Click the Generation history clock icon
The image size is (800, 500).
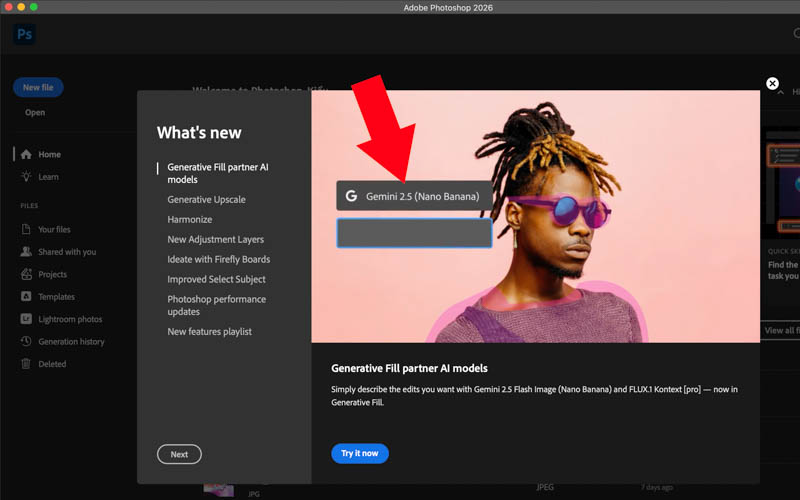pos(26,341)
